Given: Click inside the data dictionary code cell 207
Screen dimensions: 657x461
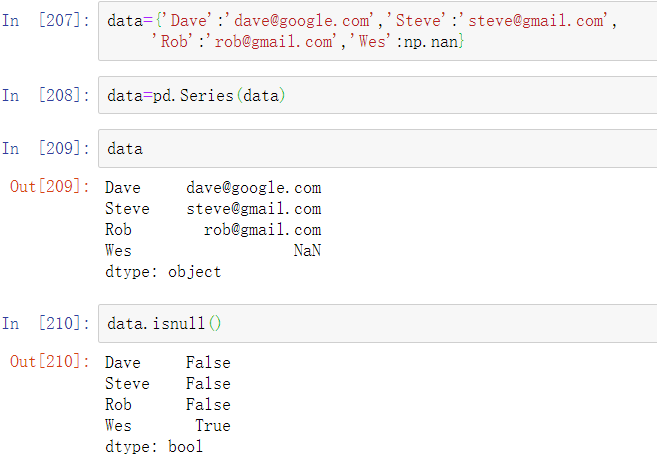Looking at the screenshot, I should pos(378,31).
